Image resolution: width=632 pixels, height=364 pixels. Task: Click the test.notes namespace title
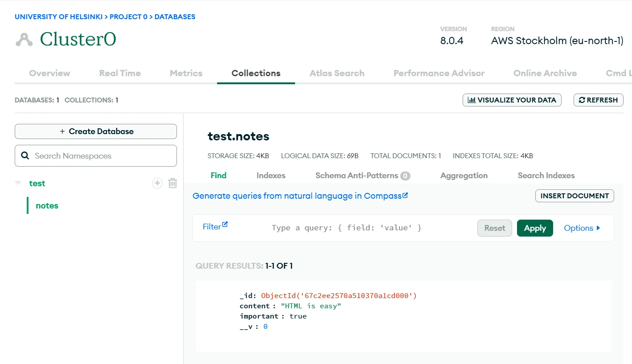coord(238,136)
